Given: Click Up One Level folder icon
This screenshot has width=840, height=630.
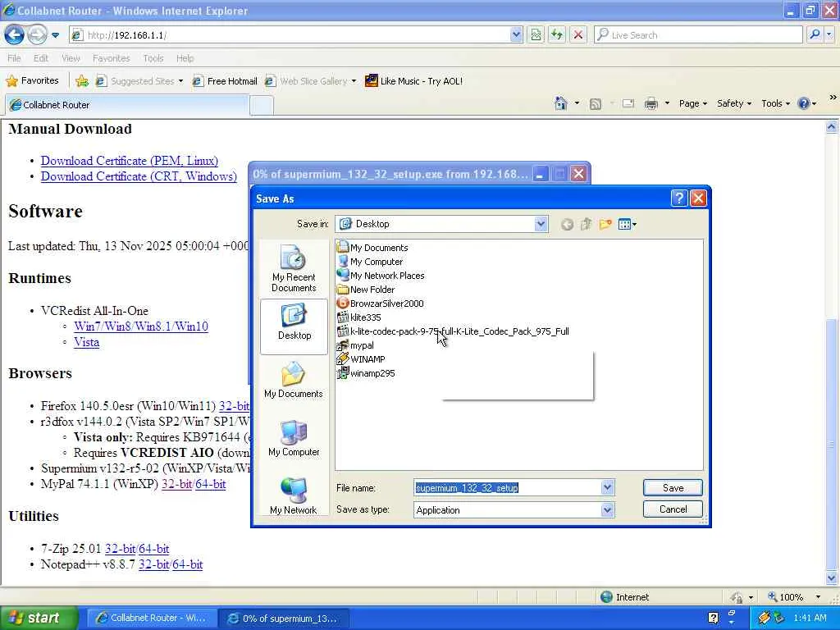Looking at the screenshot, I should [x=586, y=225].
